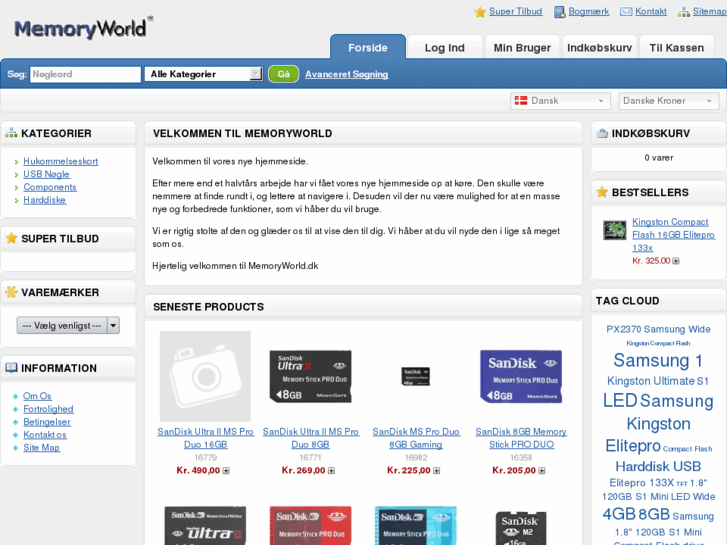Click the Sitemap tree icon

(x=683, y=12)
